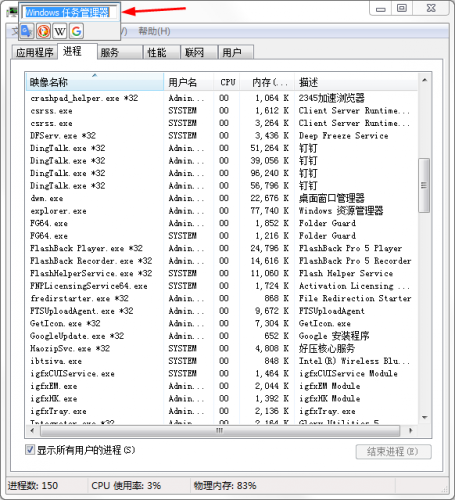The image size is (455, 500).
Task: Select the FG64.exe row using 1,852 K
Action: [222, 223]
